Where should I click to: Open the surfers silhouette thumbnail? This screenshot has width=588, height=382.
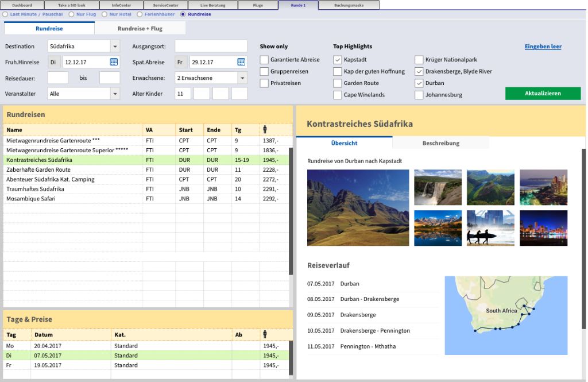point(490,228)
